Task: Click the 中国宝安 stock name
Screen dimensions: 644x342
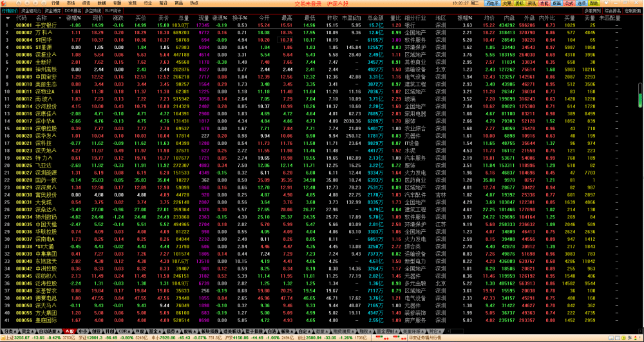Action: click(46, 77)
